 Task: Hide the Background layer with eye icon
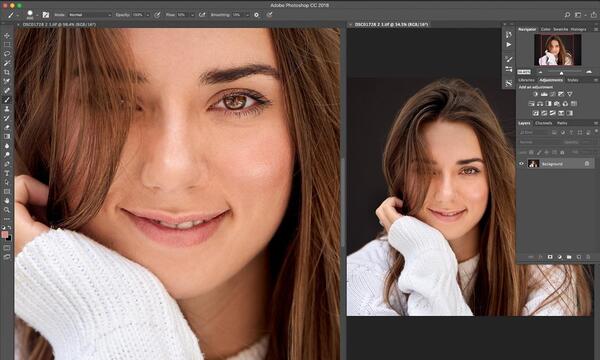click(x=521, y=164)
